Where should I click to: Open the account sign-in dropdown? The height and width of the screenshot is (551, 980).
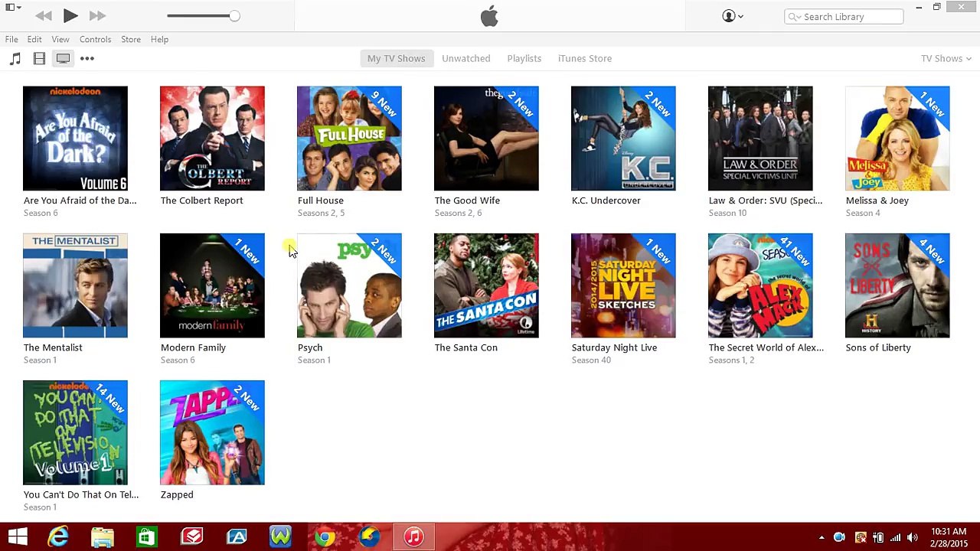click(x=733, y=16)
